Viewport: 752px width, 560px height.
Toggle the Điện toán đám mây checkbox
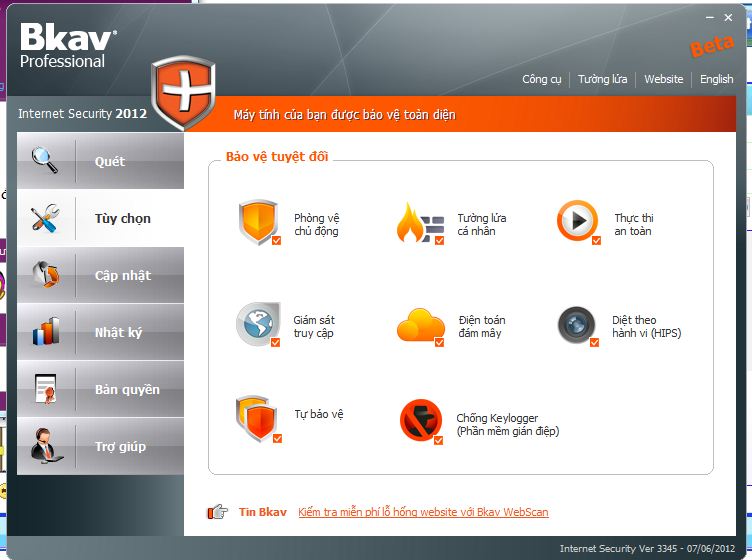439,342
